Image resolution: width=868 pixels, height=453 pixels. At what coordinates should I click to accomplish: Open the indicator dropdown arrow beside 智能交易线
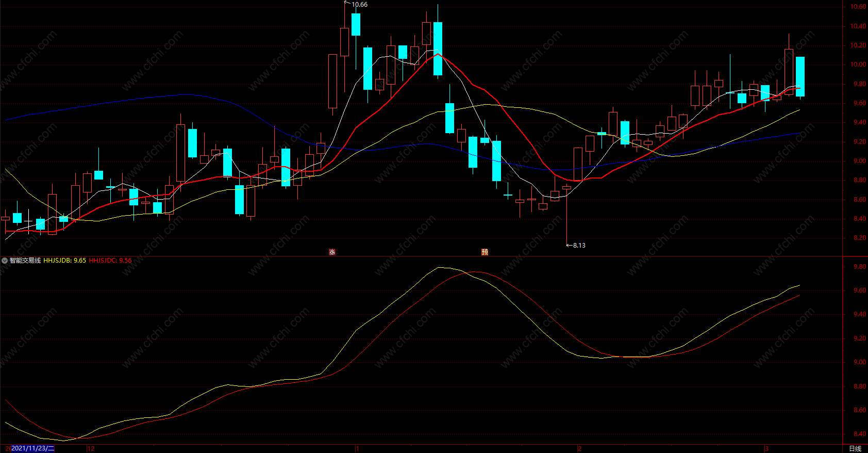(5, 261)
